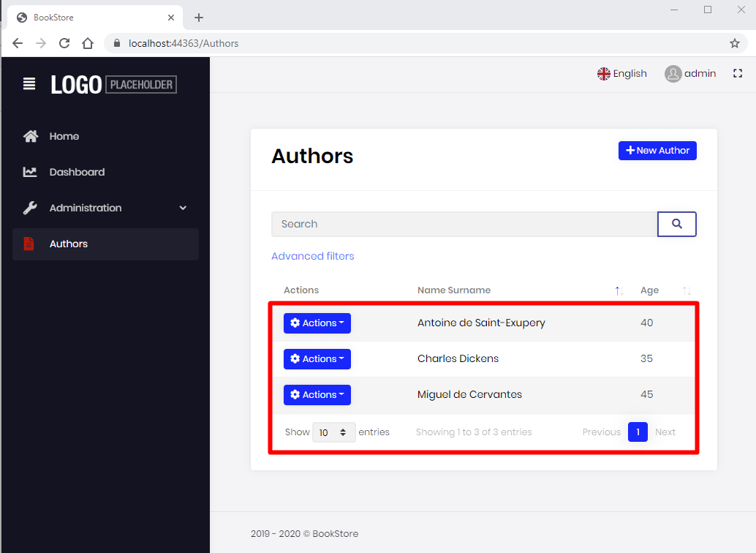756x553 pixels.
Task: Sort by the Age column arrows
Action: click(687, 290)
